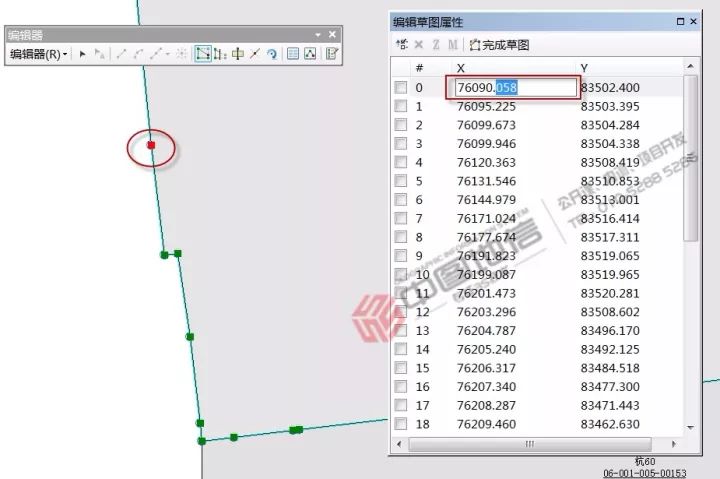
Task: Select X value 76120.363
Action: click(486, 162)
